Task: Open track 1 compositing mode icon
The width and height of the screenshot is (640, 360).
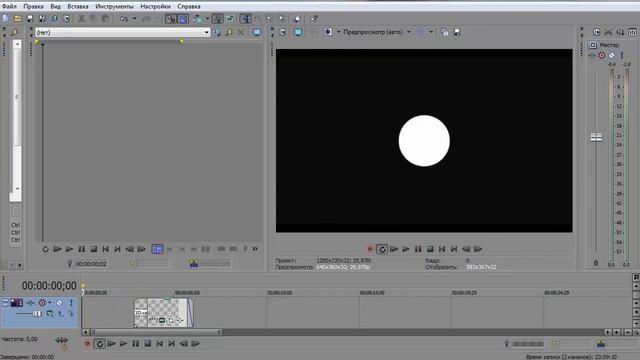Action: 50,313
